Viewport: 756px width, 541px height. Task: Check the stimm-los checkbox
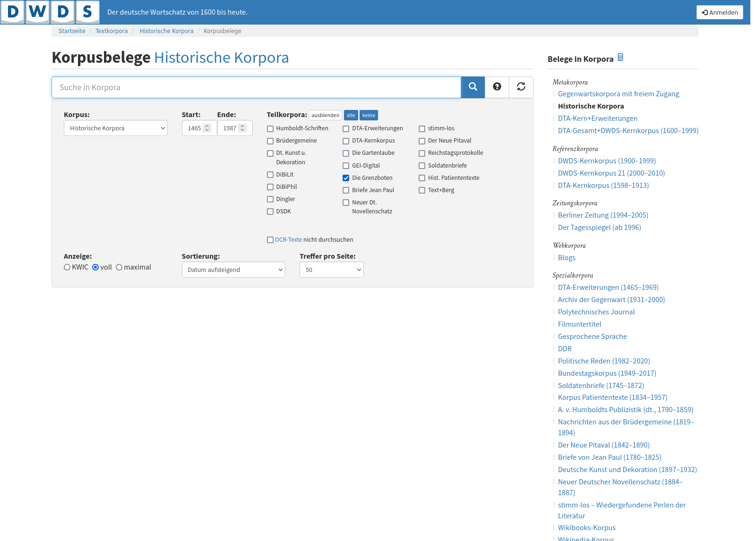point(422,129)
